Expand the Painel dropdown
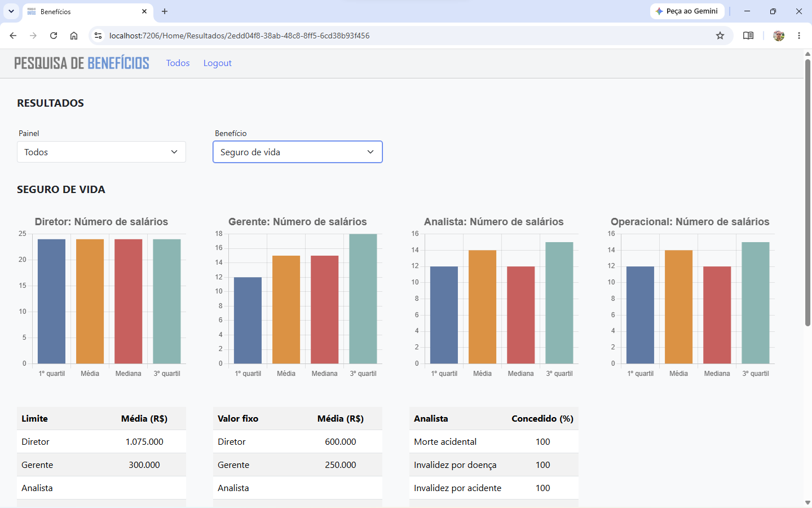Image resolution: width=812 pixels, height=508 pixels. coord(101,152)
